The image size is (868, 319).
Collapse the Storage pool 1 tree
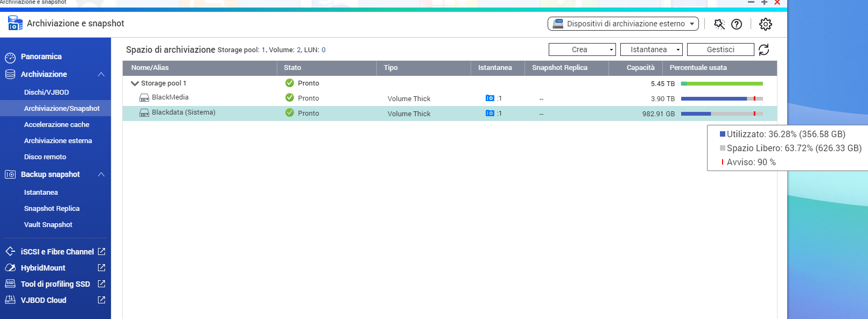tap(135, 83)
